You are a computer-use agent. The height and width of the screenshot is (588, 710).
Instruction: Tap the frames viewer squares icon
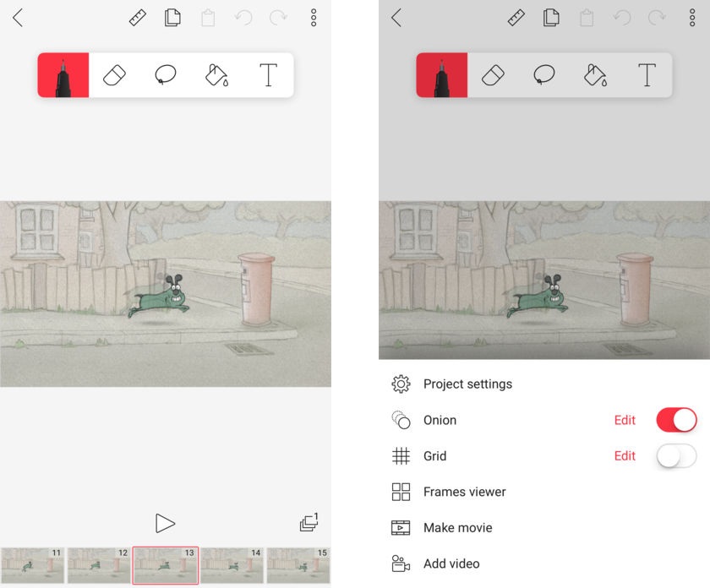tap(401, 492)
